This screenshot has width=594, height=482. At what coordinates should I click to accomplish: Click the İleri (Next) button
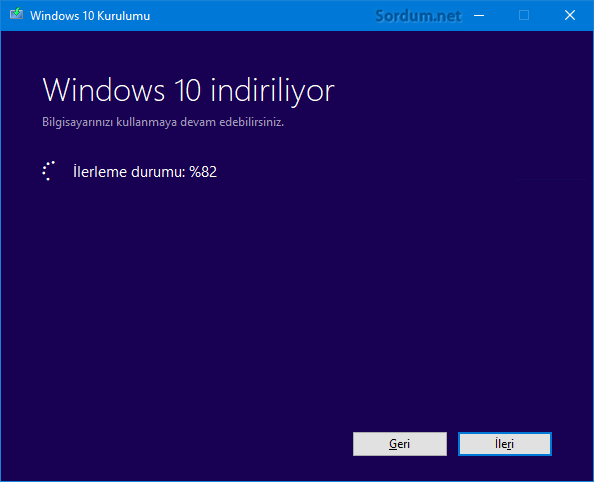(505, 444)
